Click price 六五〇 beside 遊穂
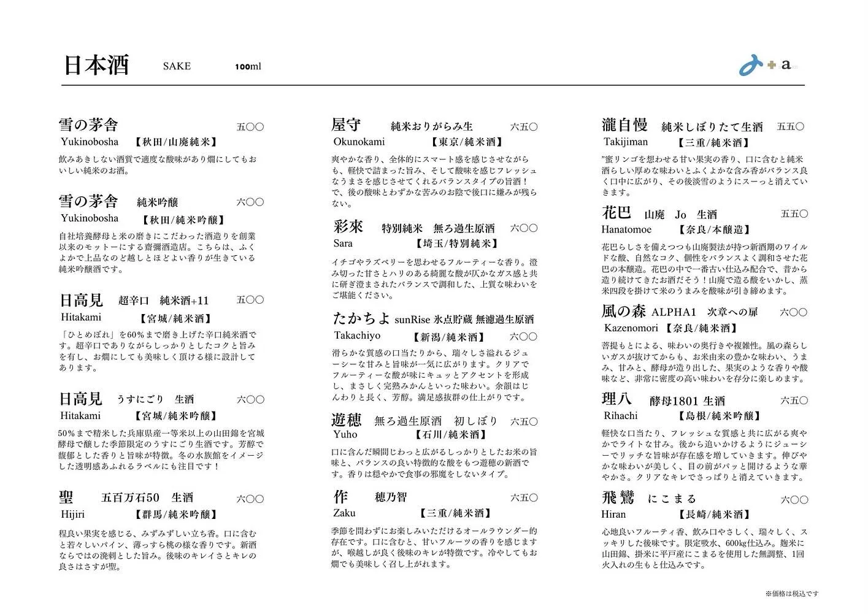 tap(524, 422)
